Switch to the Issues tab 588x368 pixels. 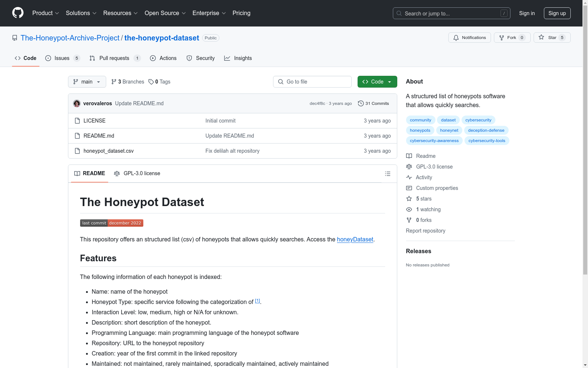[x=62, y=58]
